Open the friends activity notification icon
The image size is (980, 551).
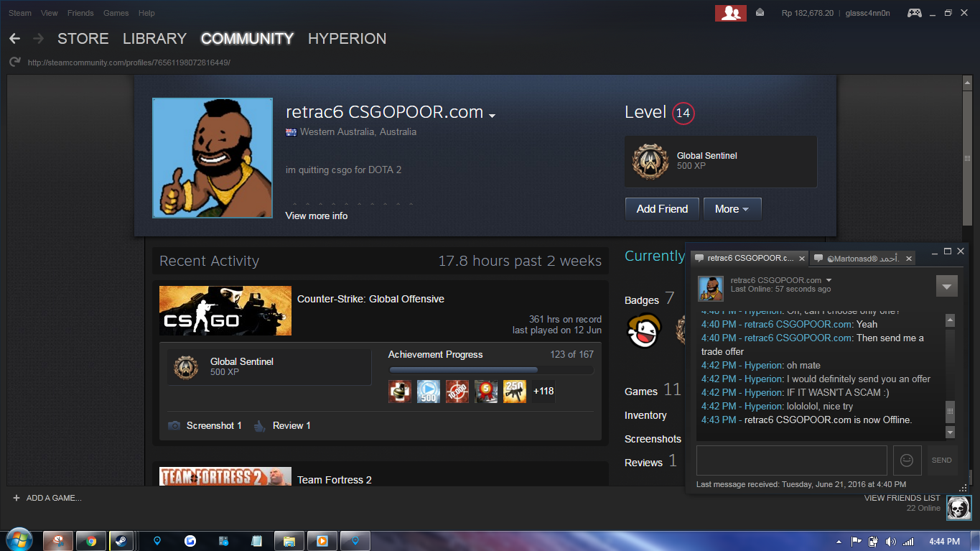click(x=730, y=13)
